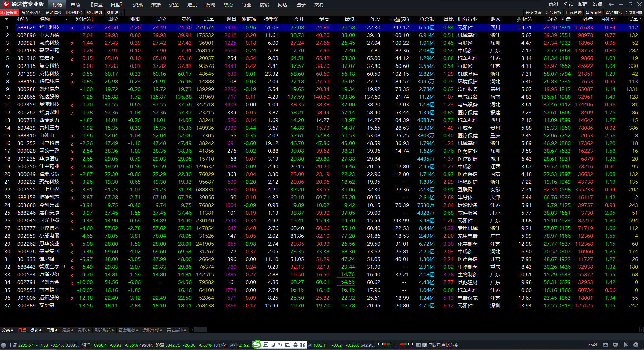Expand the 自定 custom tab menu
Viewport: 644px width, 350px height.
tap(52, 330)
